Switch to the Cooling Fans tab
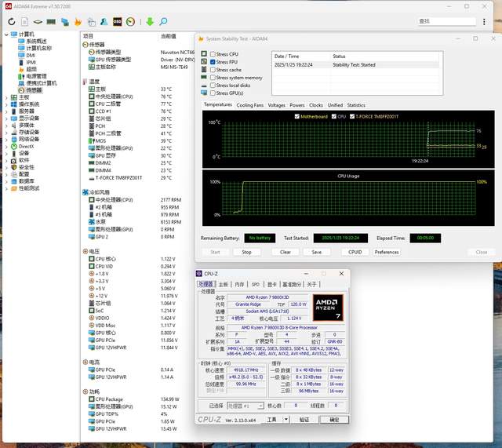Screen dimensions: 502x448 (249, 105)
